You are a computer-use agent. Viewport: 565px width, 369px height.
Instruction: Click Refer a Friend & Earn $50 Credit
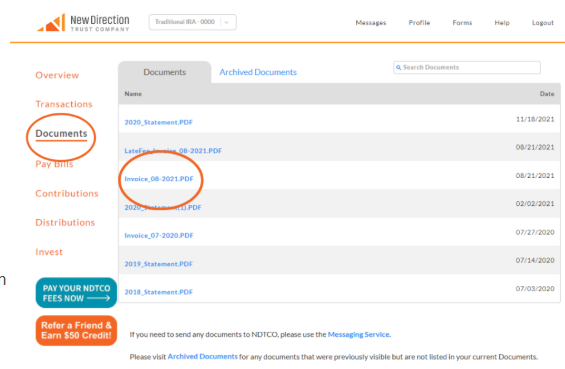(76, 330)
